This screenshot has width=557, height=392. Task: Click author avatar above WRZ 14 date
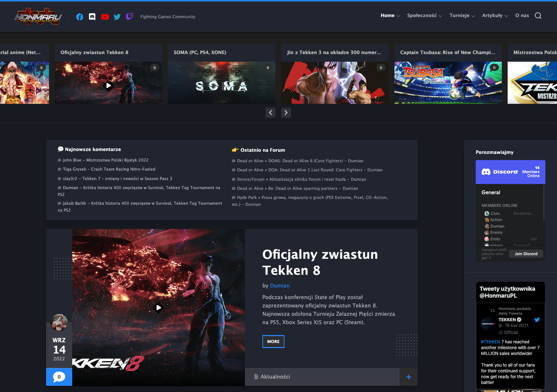[x=59, y=323]
